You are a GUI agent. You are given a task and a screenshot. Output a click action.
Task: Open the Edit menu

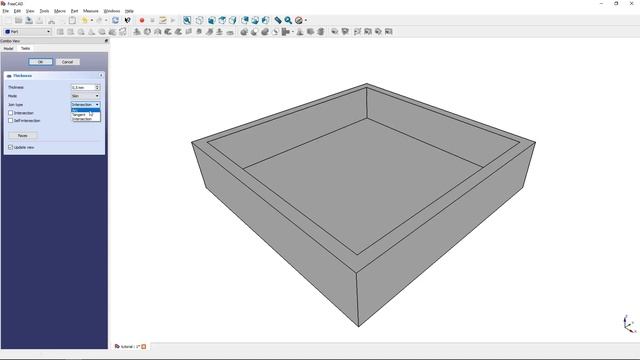coord(17,11)
